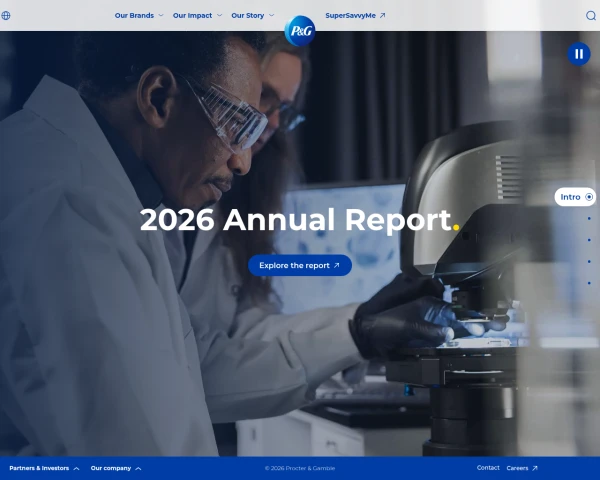Go to the P&G logo home link

click(300, 31)
